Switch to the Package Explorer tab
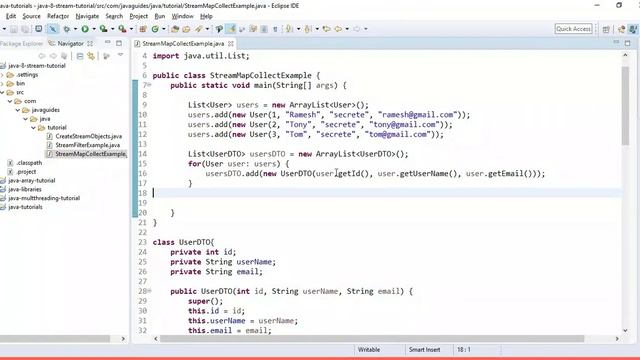 point(21,43)
